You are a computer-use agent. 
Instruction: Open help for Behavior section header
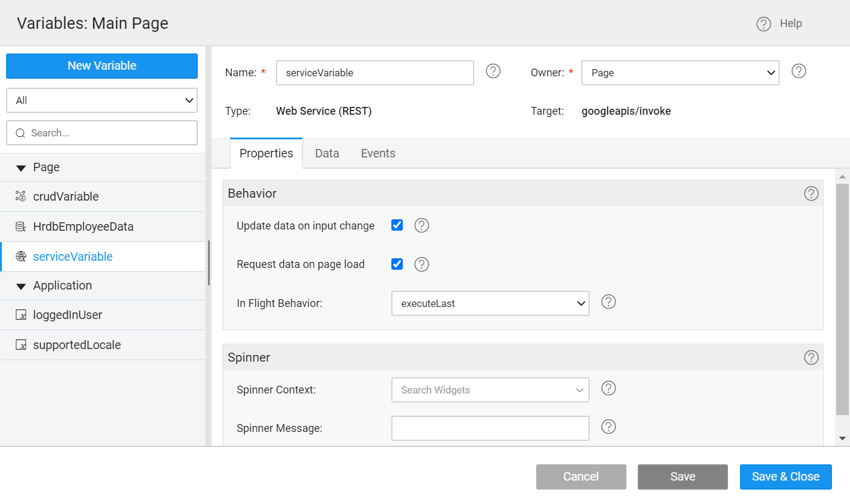pyautogui.click(x=811, y=193)
